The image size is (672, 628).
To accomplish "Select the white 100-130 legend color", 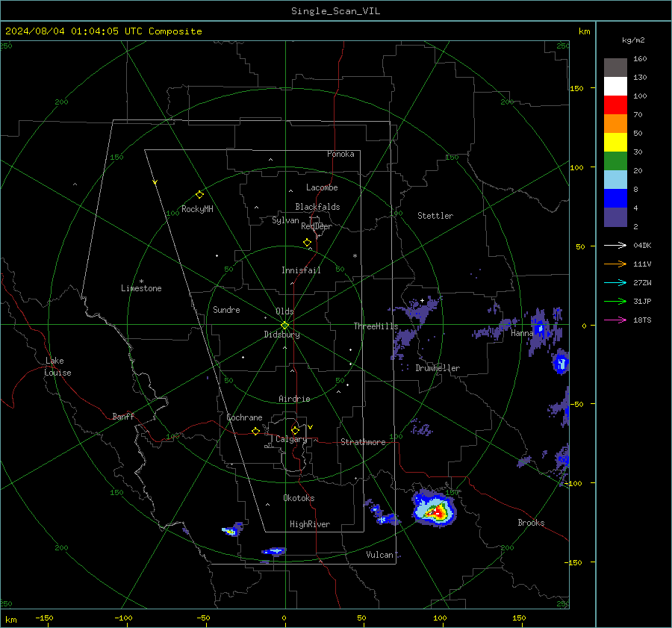I will pos(615,87).
